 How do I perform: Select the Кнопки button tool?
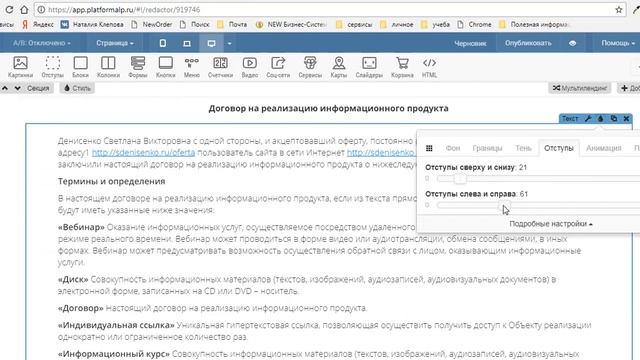[x=165, y=67]
